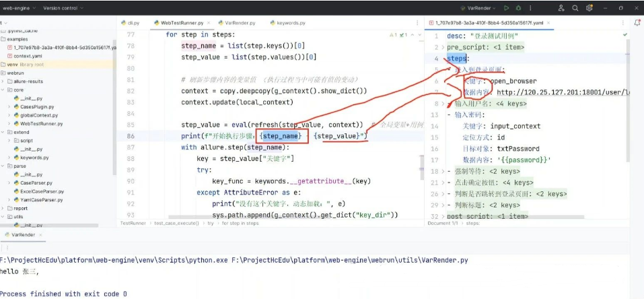Open the VarRender run configuration dropdown
This screenshot has height=299, width=644.
coord(478,8)
